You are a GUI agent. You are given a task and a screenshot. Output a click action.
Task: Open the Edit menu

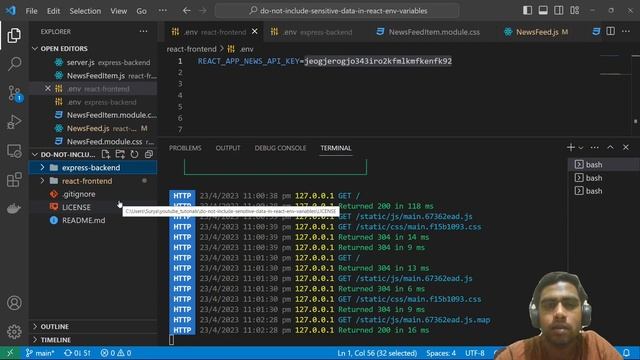tap(53, 11)
